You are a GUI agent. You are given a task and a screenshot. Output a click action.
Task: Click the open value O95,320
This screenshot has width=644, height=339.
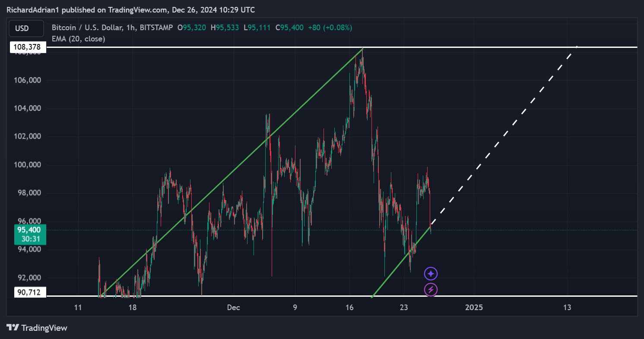click(192, 28)
